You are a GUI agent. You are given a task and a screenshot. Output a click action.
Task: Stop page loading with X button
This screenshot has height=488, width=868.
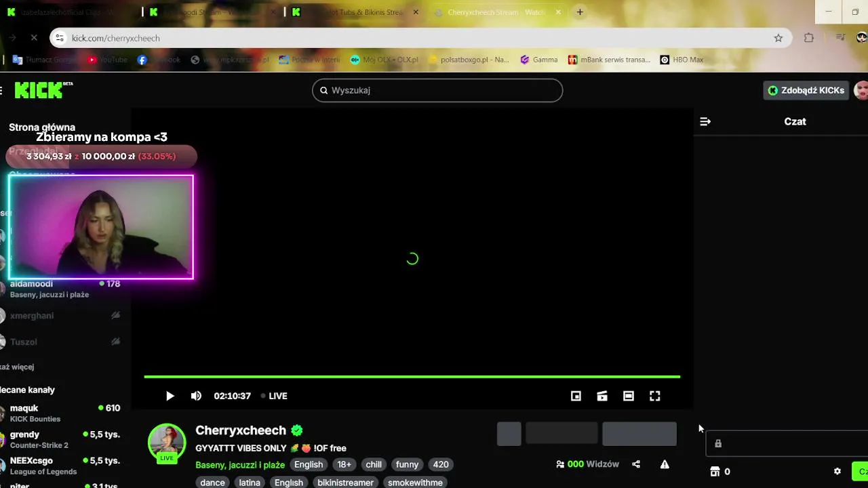tap(34, 38)
